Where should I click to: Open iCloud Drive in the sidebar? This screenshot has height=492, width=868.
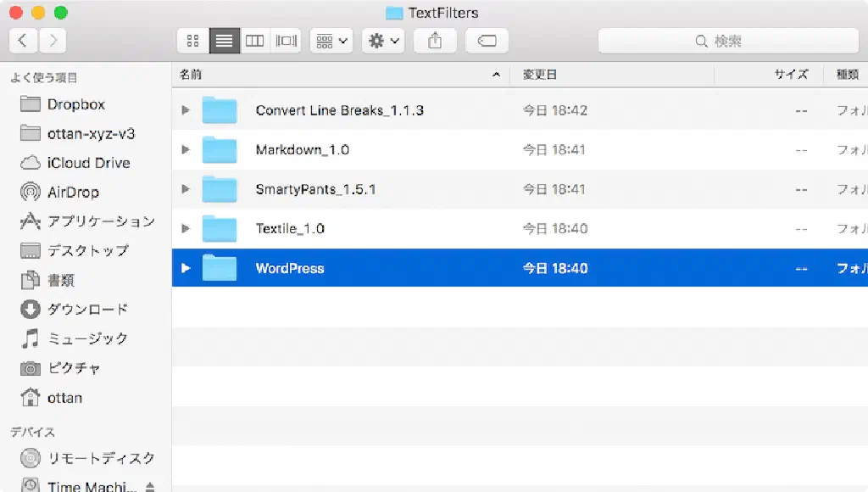(88, 163)
